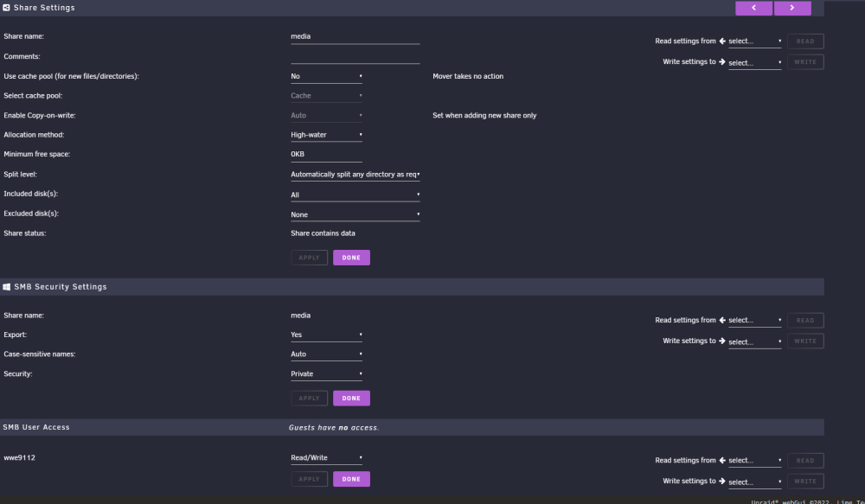Click the media share name in SMB section
Screen dimensions: 865x504
coord(301,316)
